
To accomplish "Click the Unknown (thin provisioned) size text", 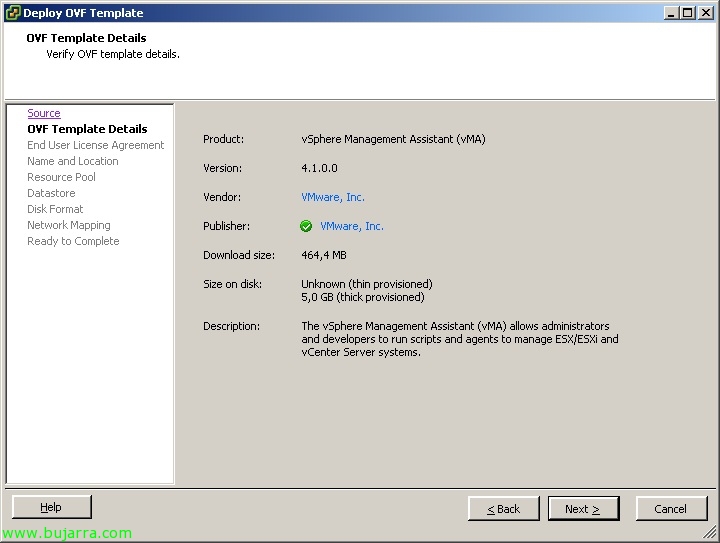I will tap(367, 284).
